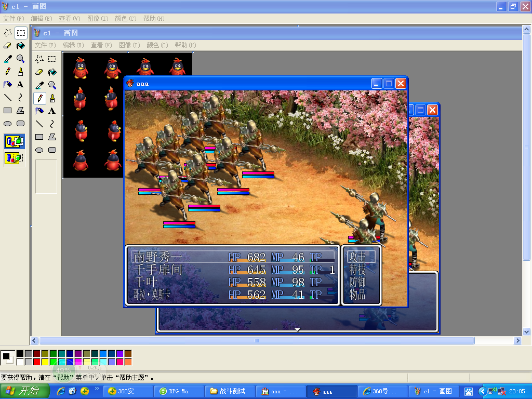The height and width of the screenshot is (399, 532).
Task: Pick the Eraser tool in outer Paint toolbox
Action: tap(8, 46)
